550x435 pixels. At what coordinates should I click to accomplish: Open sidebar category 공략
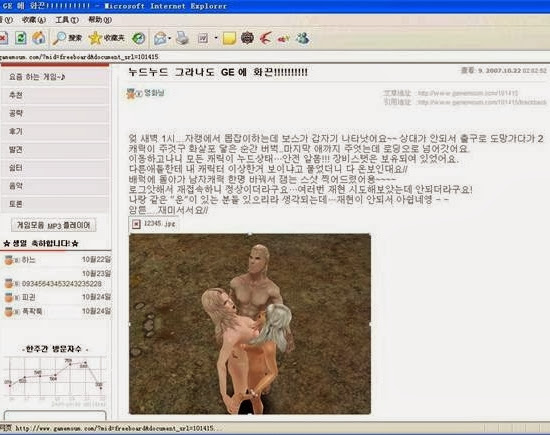click(x=55, y=113)
